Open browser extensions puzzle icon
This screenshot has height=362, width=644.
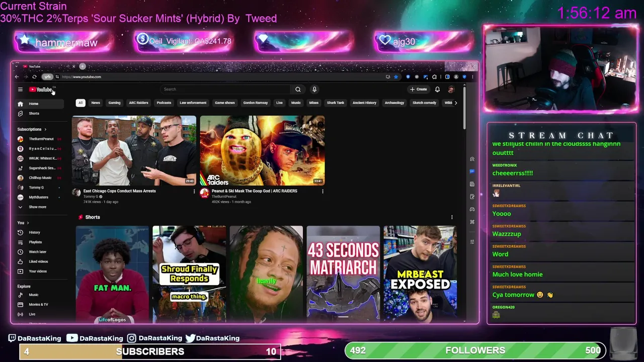click(434, 77)
